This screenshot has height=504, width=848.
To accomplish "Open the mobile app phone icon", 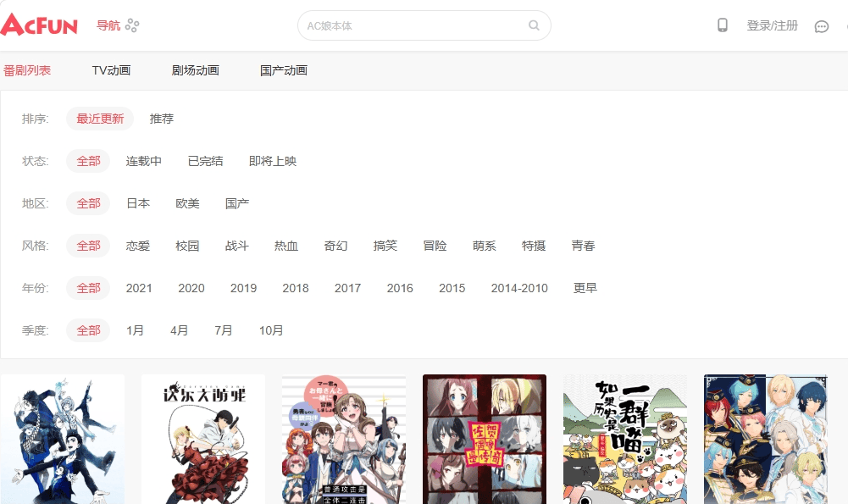I will tap(722, 25).
